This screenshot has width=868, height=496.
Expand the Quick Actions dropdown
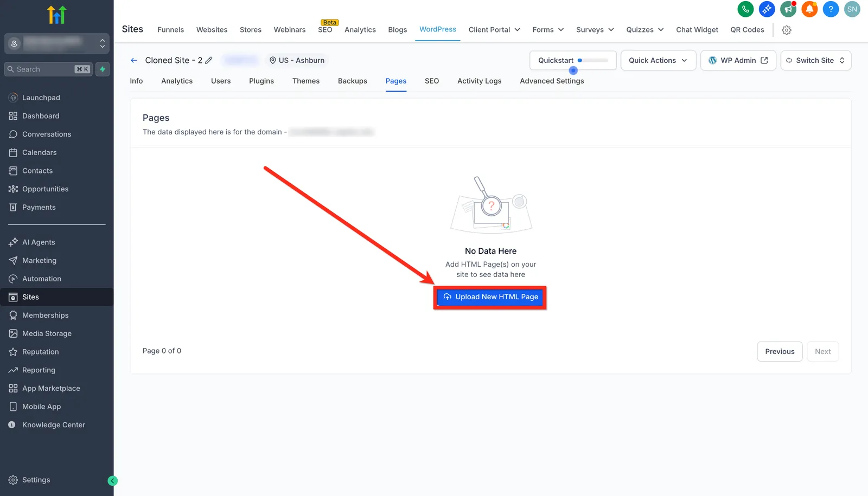[658, 60]
